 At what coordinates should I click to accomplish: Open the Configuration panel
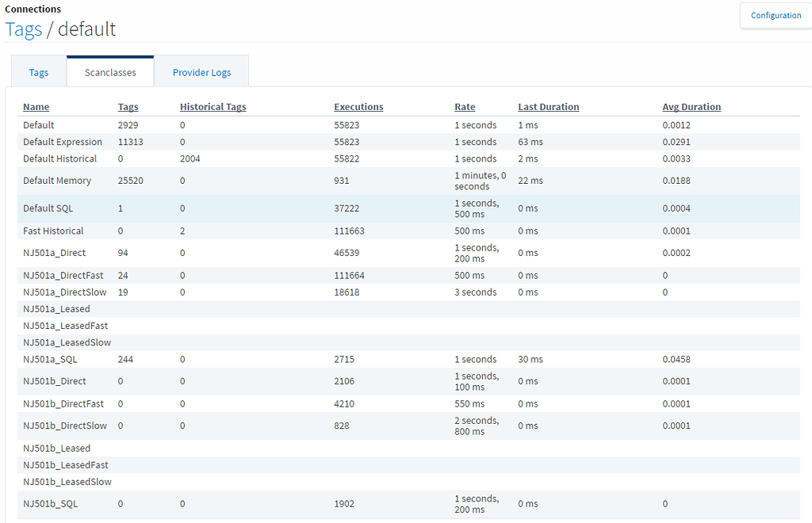coord(776,15)
